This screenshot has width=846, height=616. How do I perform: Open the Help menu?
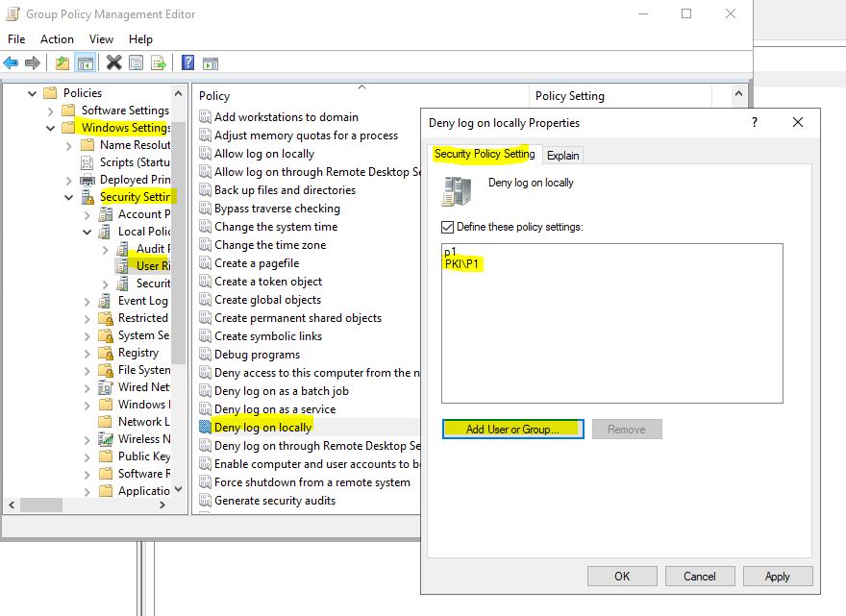(140, 39)
